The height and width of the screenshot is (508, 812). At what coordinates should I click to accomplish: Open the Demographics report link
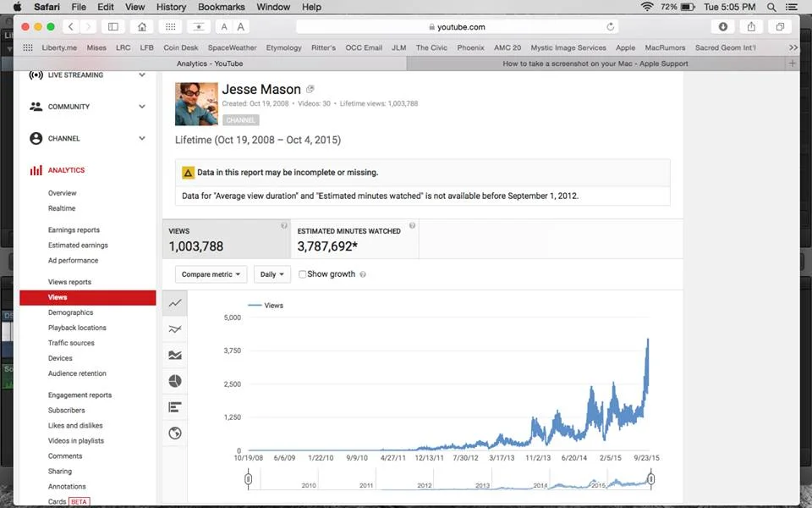pyautogui.click(x=70, y=312)
